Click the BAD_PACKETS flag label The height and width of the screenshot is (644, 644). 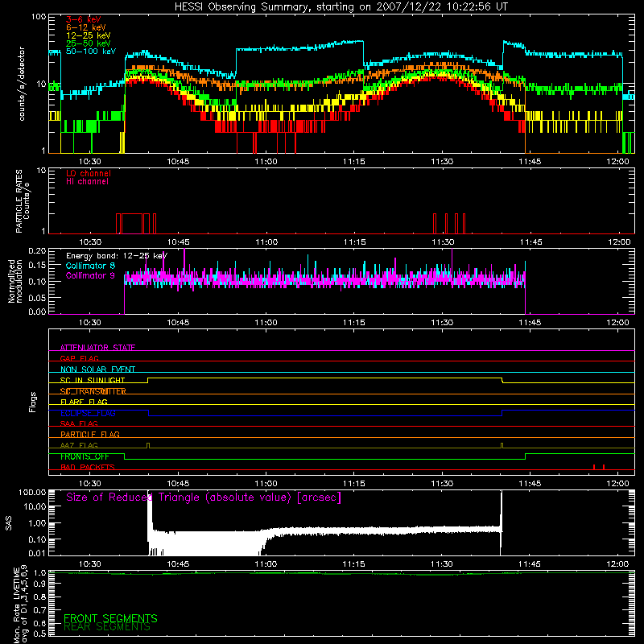pyautogui.click(x=88, y=467)
